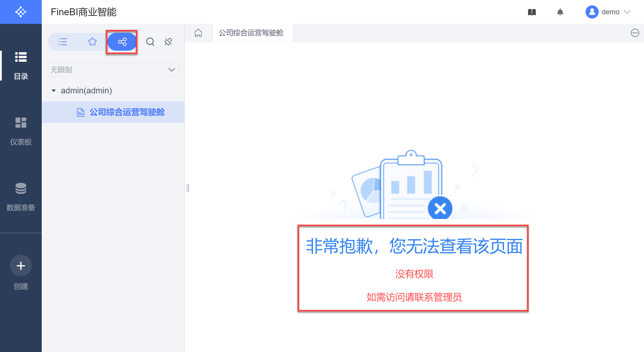Screen dimensions: 644x352
Task: Open the 无限制 filter dropdown
Action: (113, 70)
